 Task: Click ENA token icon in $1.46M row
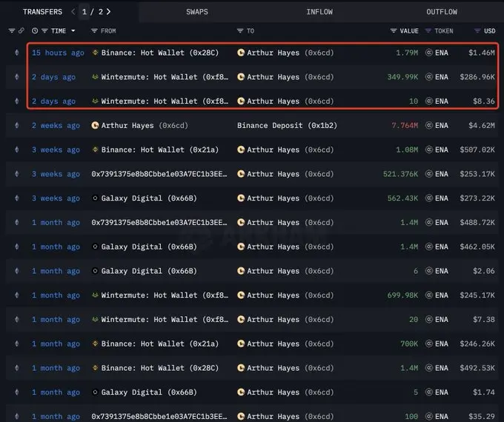click(x=429, y=53)
